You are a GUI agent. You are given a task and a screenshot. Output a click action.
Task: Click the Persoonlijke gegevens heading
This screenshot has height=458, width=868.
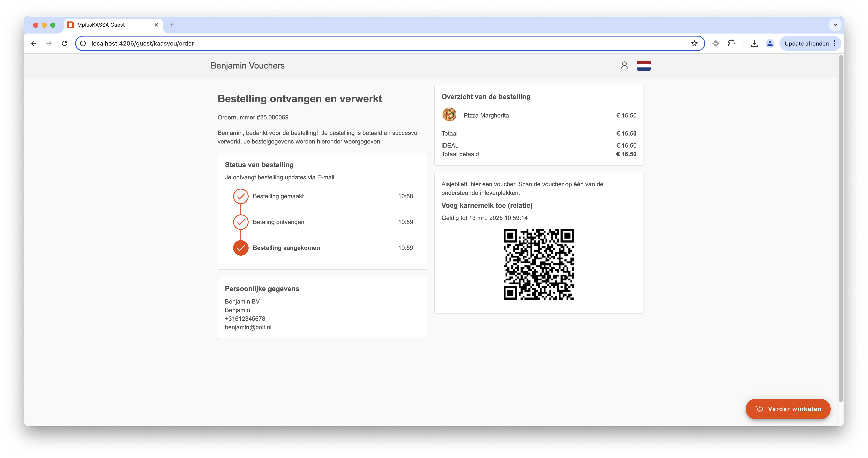point(262,289)
